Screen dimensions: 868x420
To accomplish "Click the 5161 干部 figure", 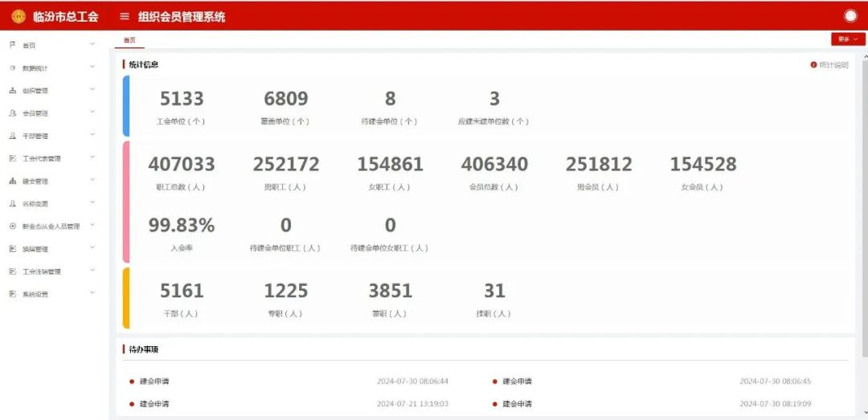I will pos(181,291).
